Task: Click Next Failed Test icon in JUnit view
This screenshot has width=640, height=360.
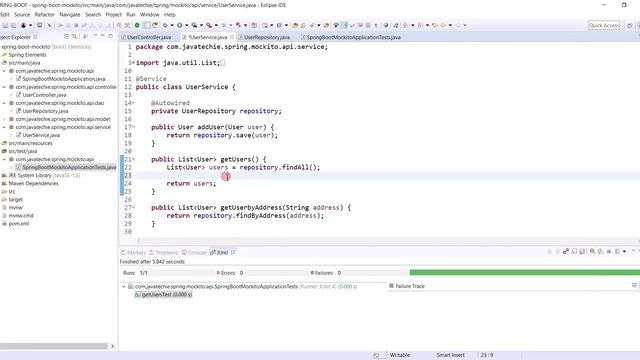Action: [550, 251]
